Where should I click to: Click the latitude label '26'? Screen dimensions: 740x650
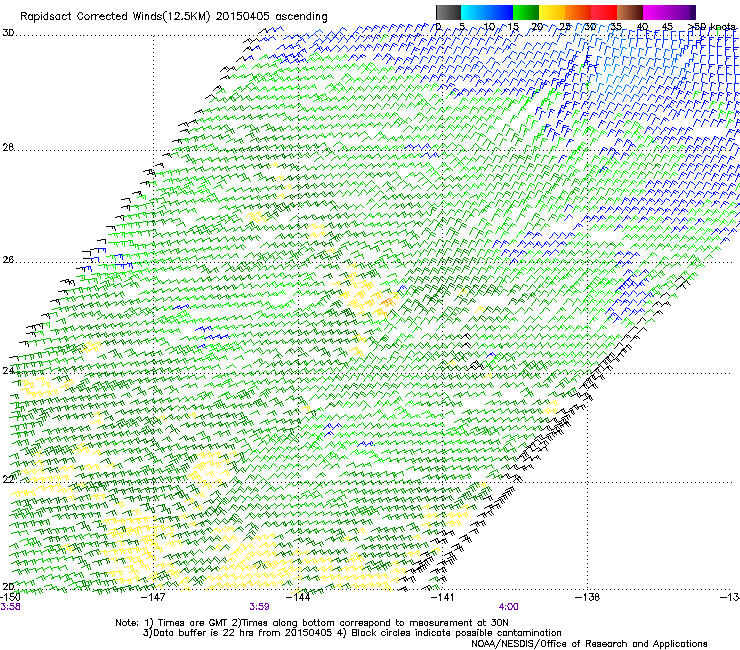click(x=8, y=260)
